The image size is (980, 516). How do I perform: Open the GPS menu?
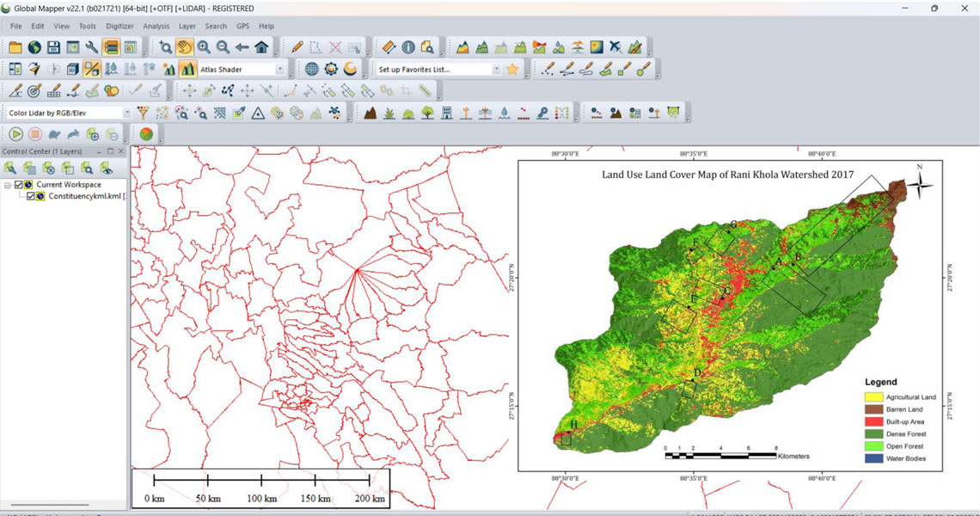(242, 27)
